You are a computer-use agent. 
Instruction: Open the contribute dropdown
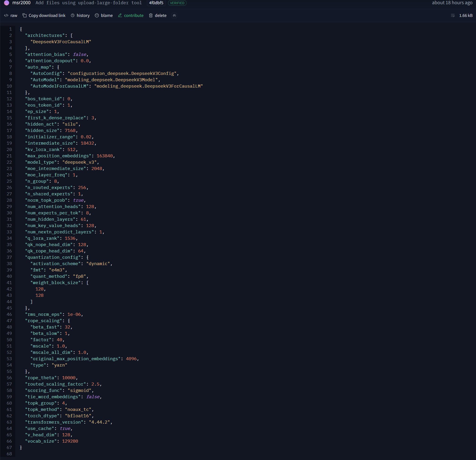(x=134, y=15)
